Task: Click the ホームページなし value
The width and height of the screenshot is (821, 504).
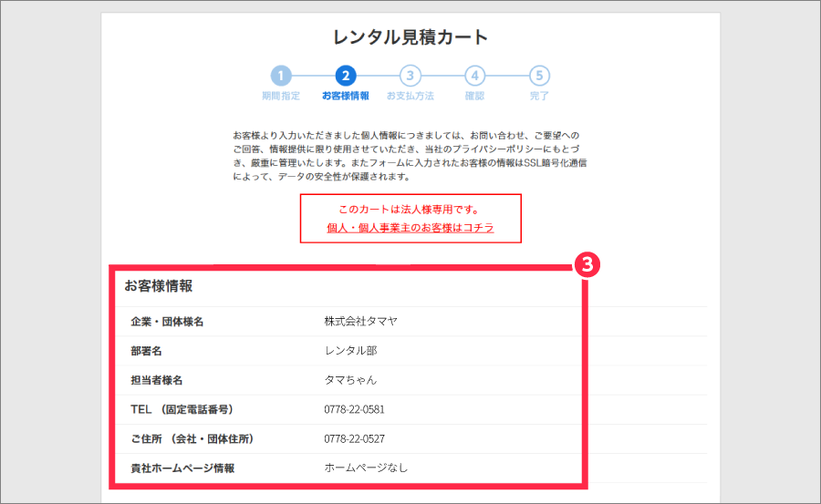Action: [x=366, y=468]
